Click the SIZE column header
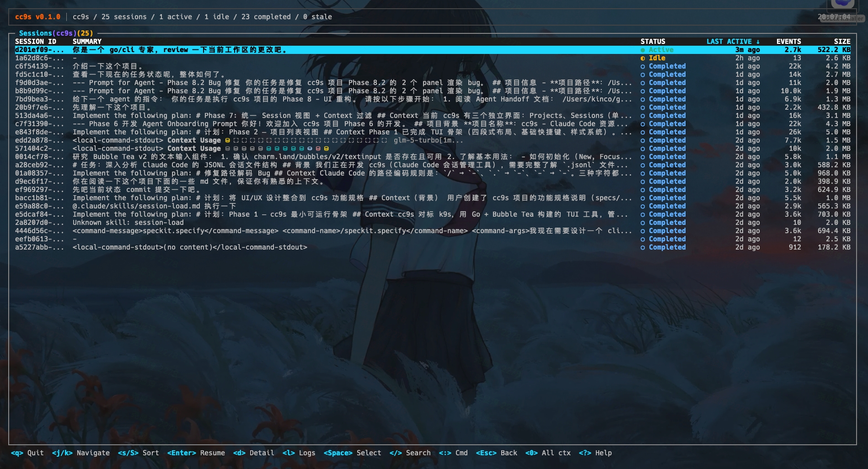This screenshot has width=868, height=469. click(842, 42)
